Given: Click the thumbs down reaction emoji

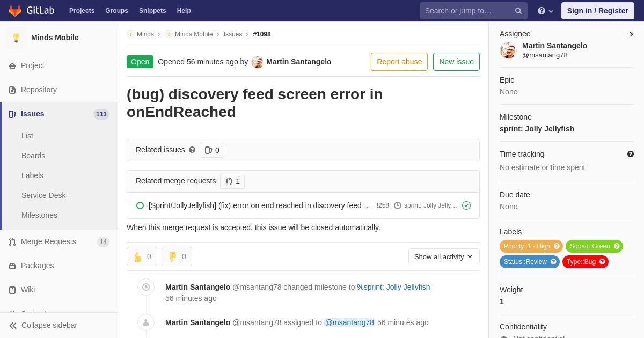Looking at the screenshot, I should click(x=173, y=256).
